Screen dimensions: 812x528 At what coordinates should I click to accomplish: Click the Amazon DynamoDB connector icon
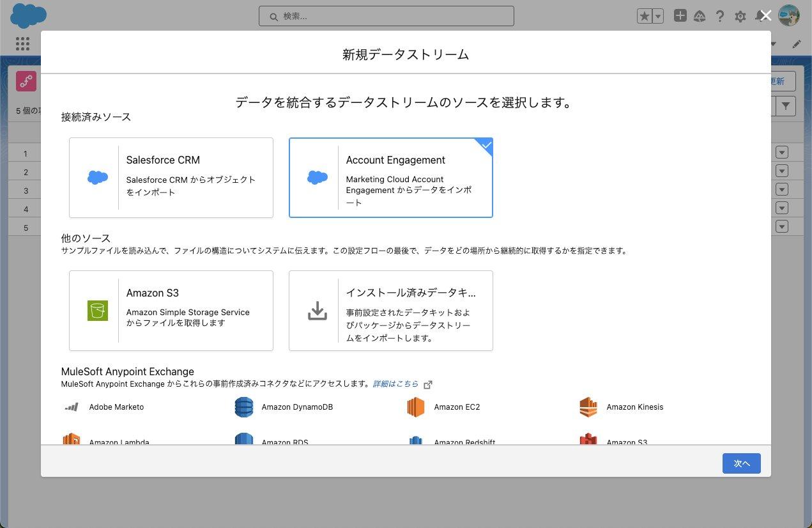(x=244, y=407)
